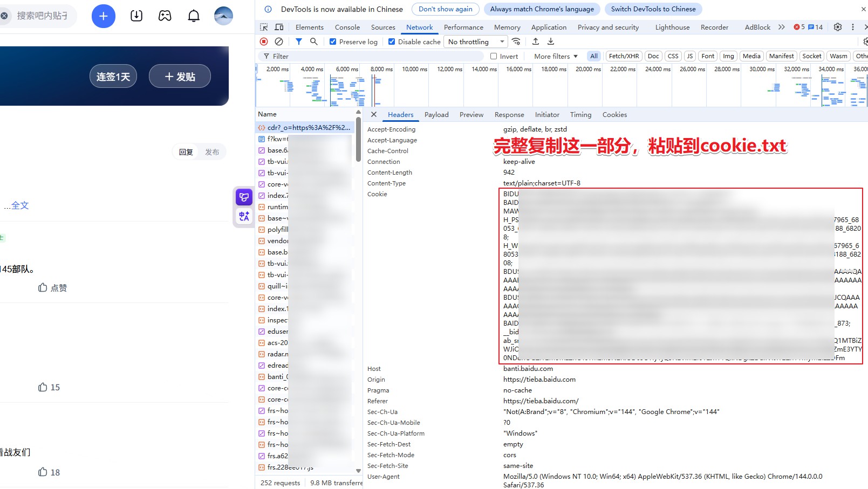Image resolution: width=868 pixels, height=489 pixels.
Task: Stop recording network log
Action: tap(264, 42)
